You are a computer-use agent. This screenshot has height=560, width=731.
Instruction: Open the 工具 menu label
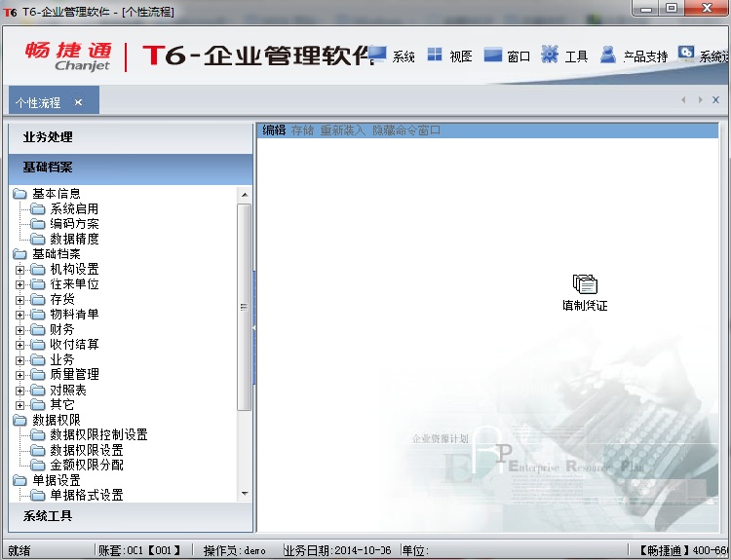(x=576, y=56)
